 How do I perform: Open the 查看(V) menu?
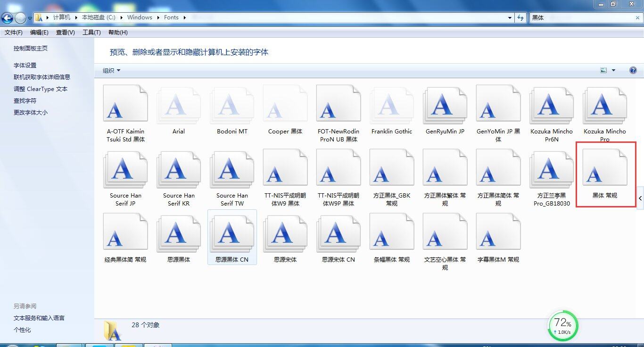pyautogui.click(x=65, y=33)
